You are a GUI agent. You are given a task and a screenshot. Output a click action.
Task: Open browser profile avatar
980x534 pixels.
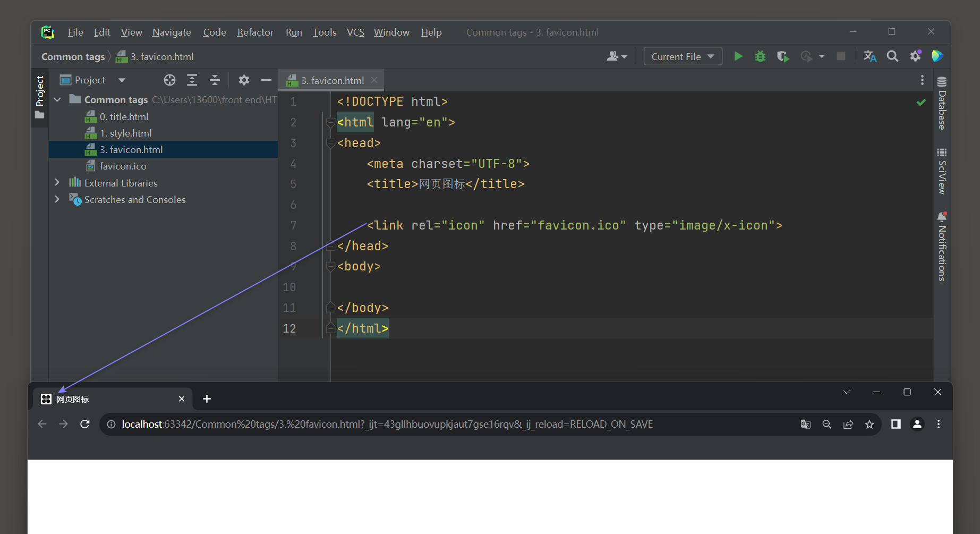pos(917,424)
